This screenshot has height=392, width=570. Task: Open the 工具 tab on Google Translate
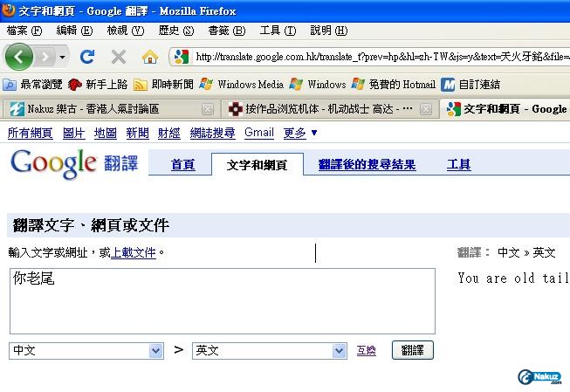(458, 165)
